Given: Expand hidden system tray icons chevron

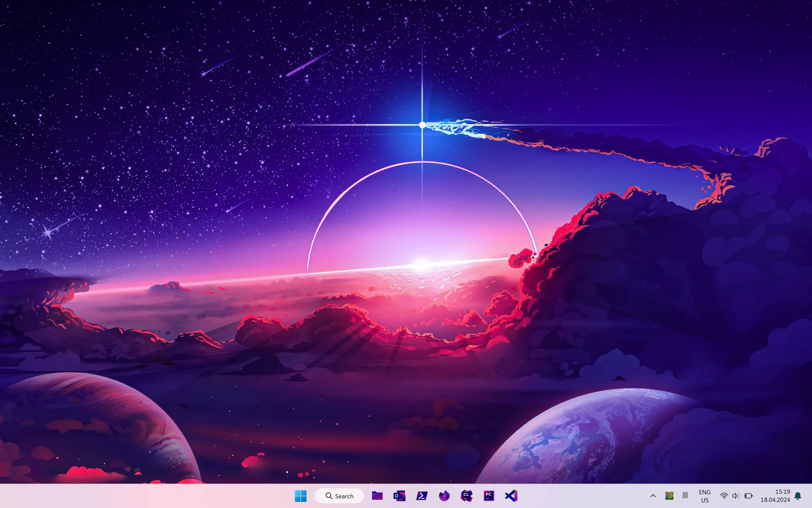Looking at the screenshot, I should click(x=653, y=496).
